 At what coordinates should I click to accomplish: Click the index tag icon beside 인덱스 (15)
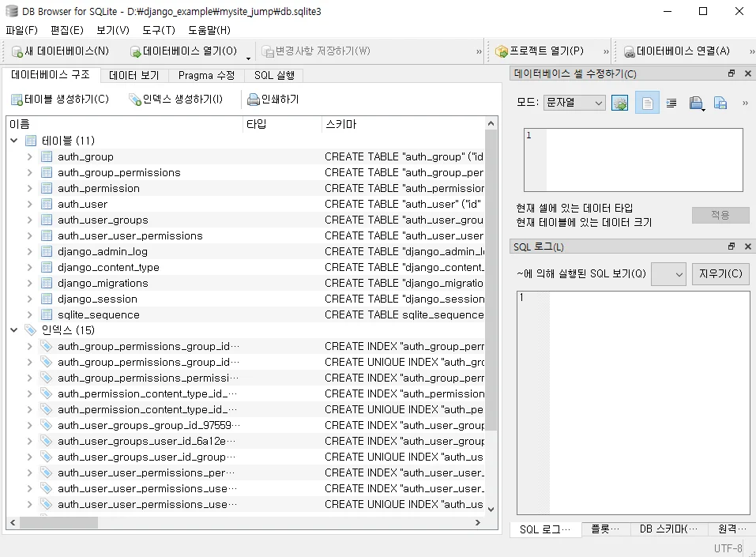coord(30,330)
